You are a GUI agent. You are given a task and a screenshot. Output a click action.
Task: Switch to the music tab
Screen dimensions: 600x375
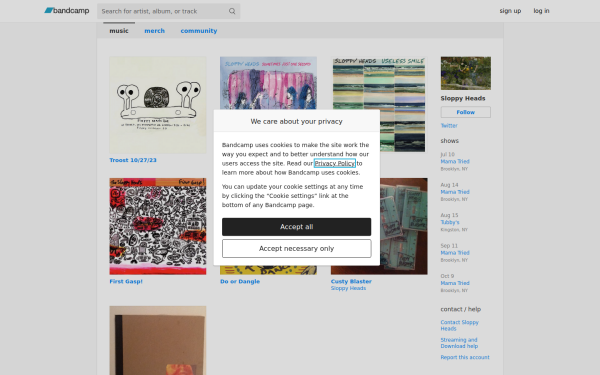click(119, 31)
